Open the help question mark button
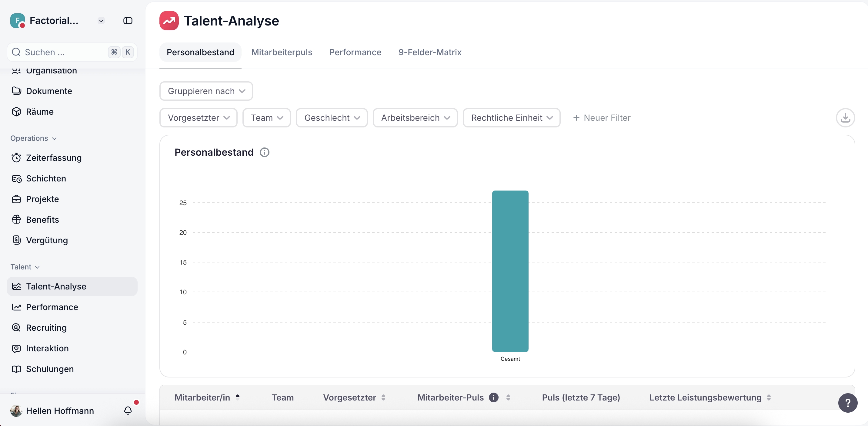The width and height of the screenshot is (868, 426). [x=847, y=403]
